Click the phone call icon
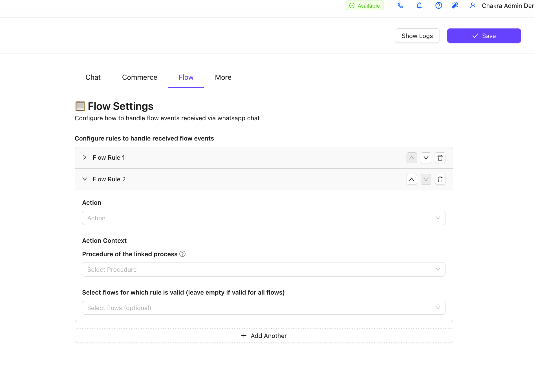 [400, 6]
